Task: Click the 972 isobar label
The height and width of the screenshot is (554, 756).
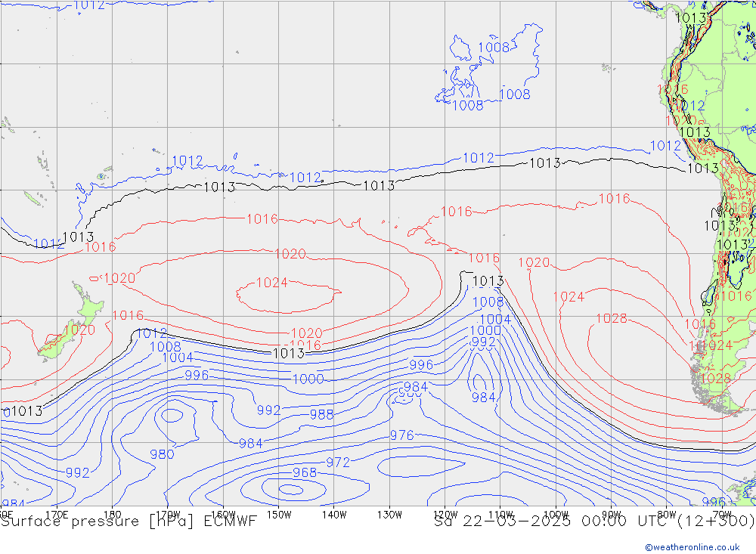Action: pyautogui.click(x=338, y=463)
